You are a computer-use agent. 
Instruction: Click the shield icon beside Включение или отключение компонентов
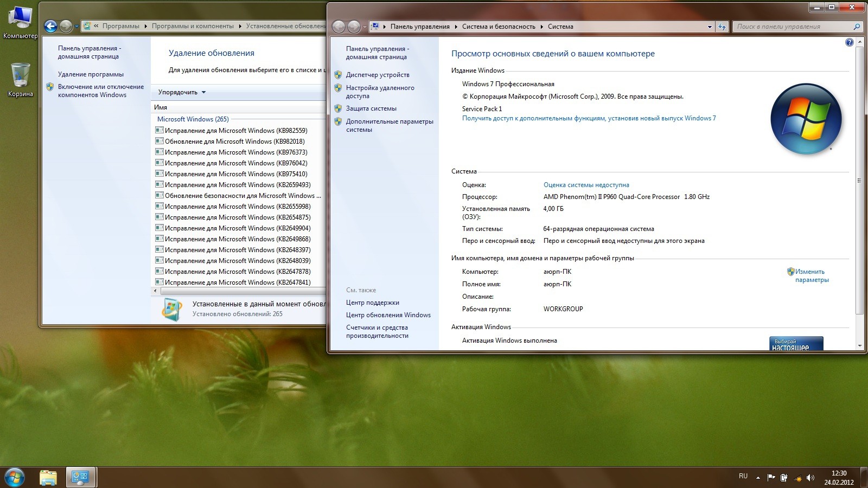click(x=50, y=87)
